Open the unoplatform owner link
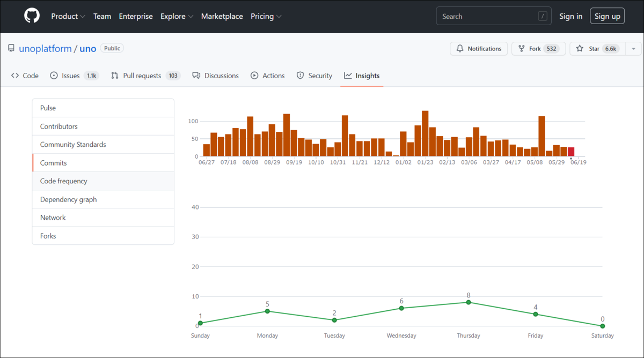 click(45, 48)
